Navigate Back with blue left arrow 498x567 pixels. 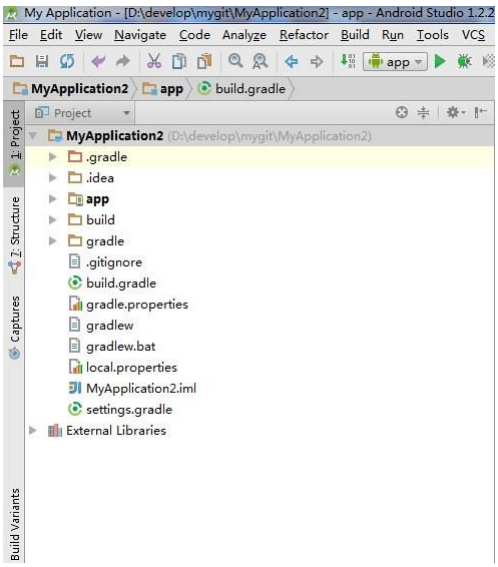coord(291,62)
